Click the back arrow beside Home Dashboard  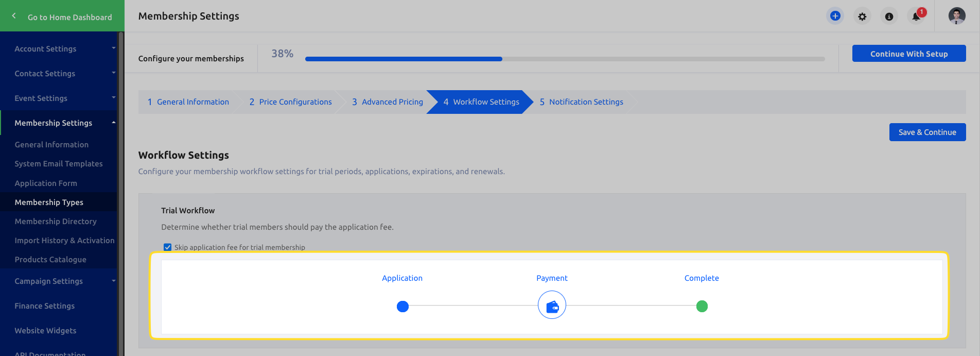[14, 16]
